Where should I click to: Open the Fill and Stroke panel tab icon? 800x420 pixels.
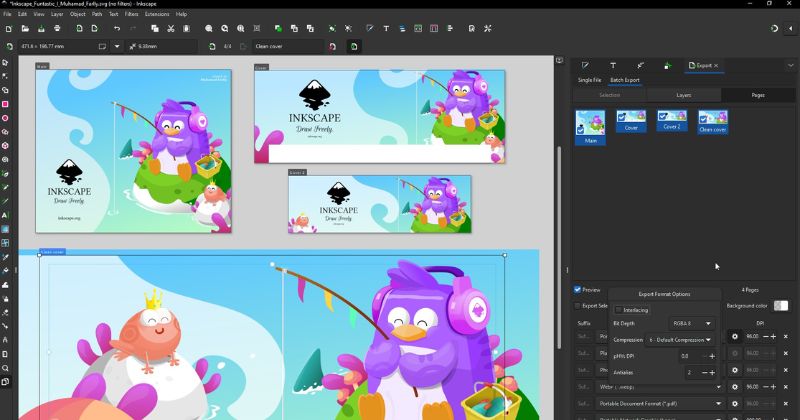point(585,65)
